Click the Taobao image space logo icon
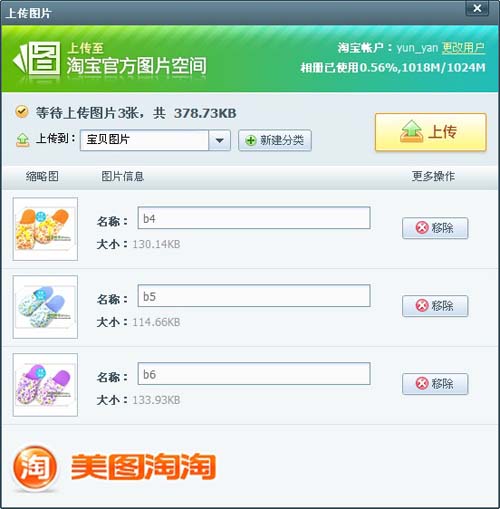The image size is (500, 509). [x=37, y=58]
